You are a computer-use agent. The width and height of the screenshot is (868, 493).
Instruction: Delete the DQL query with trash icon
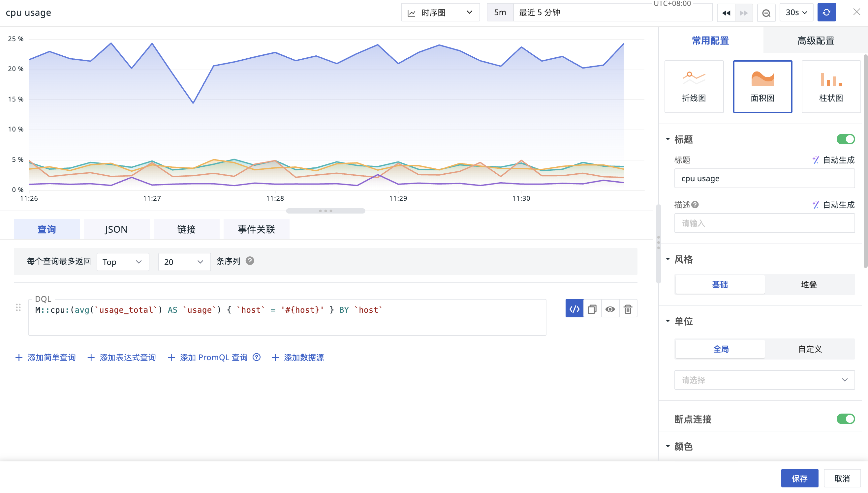[x=628, y=309]
